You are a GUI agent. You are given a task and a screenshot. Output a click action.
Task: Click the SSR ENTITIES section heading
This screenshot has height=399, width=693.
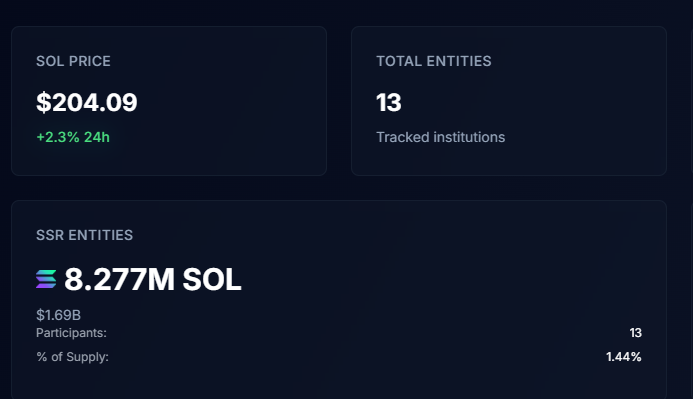tap(84, 235)
